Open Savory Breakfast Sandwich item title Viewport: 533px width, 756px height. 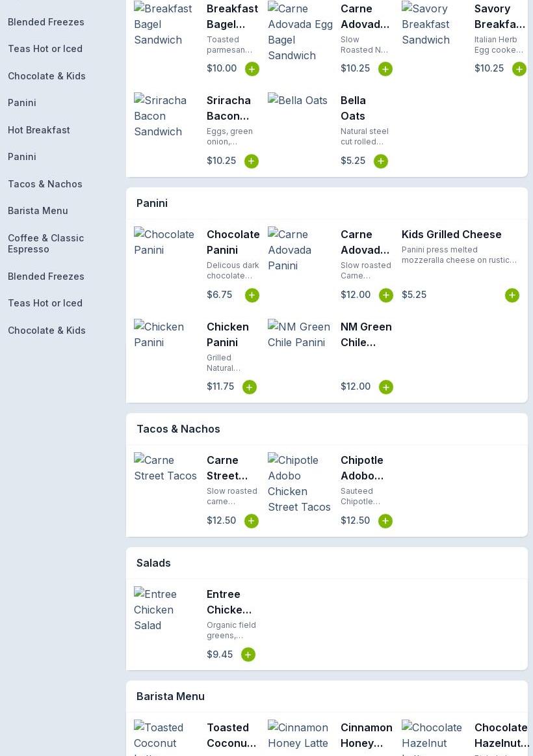point(499,16)
